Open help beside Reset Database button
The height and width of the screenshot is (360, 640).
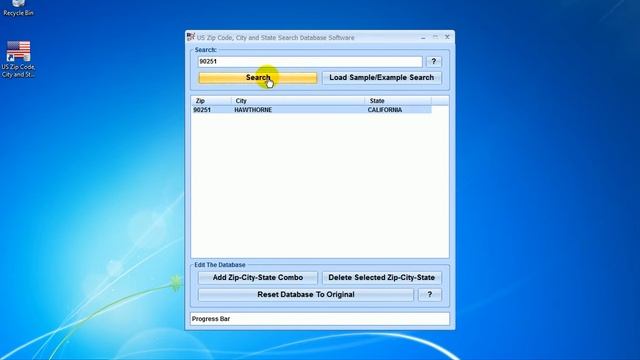(x=429, y=295)
